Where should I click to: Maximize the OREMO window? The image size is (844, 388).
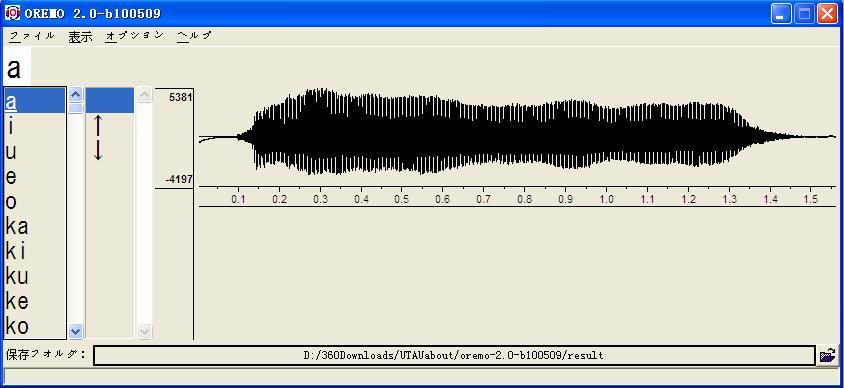tap(804, 13)
